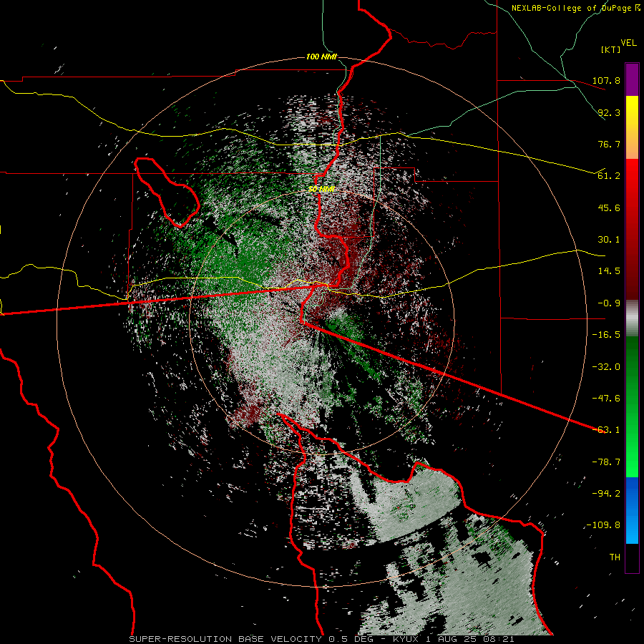The image size is (644, 644).
Task: Click the [KT] units label
Action: coord(611,49)
